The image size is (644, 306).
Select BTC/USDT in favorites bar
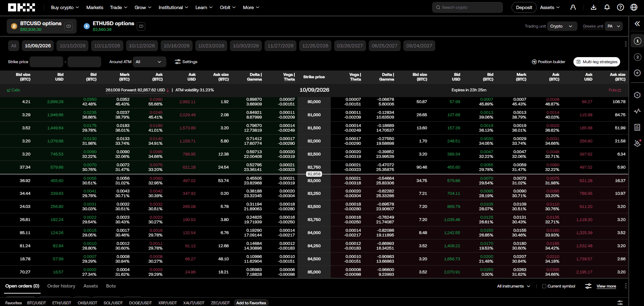(x=37, y=303)
